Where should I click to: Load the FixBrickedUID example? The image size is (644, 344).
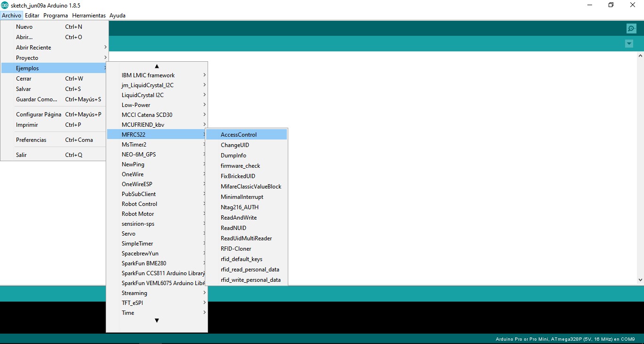246,176
